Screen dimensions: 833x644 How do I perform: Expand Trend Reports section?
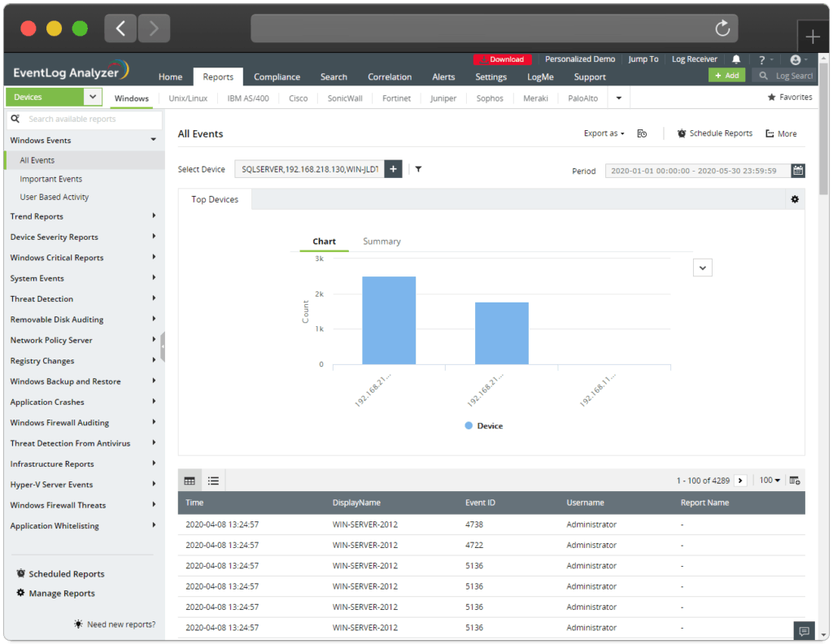154,215
